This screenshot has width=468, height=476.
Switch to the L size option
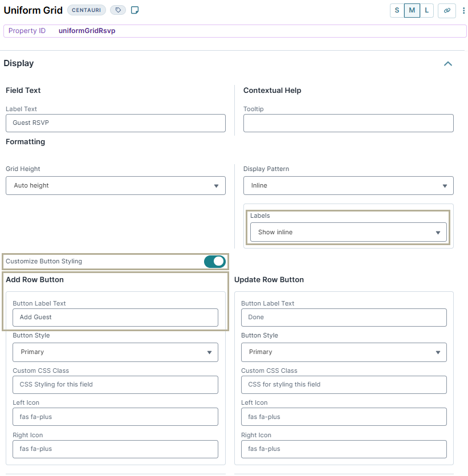click(x=426, y=10)
